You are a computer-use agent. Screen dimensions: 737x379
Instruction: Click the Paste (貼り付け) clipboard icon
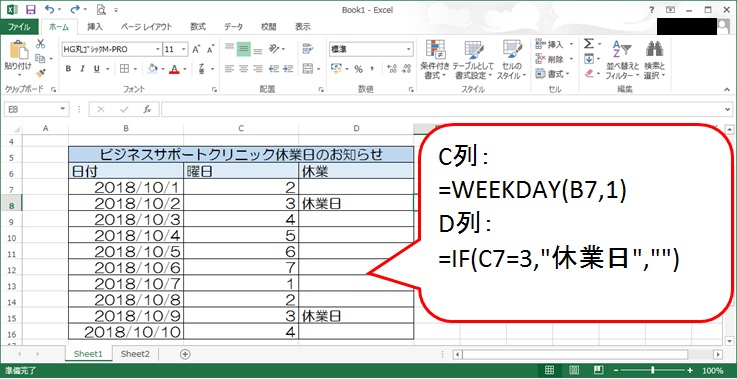click(18, 49)
